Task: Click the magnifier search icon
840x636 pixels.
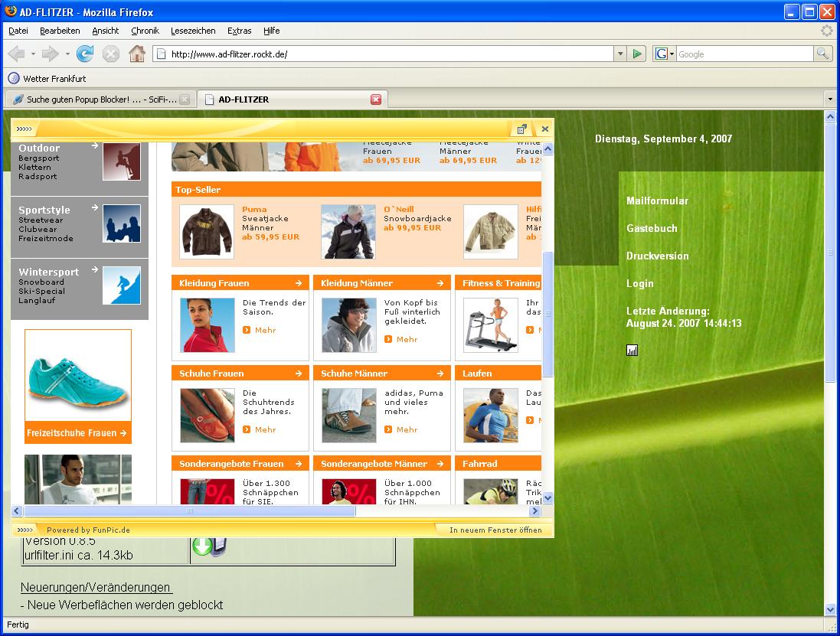Action: [x=822, y=54]
